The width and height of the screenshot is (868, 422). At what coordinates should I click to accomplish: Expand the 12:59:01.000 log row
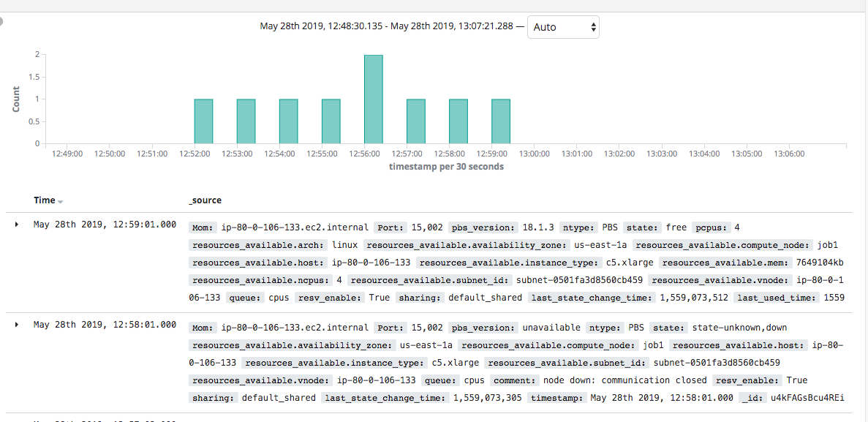[x=18, y=224]
